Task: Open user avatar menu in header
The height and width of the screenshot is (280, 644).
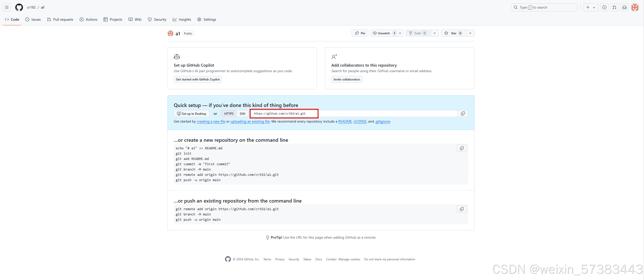Action: [635, 7]
